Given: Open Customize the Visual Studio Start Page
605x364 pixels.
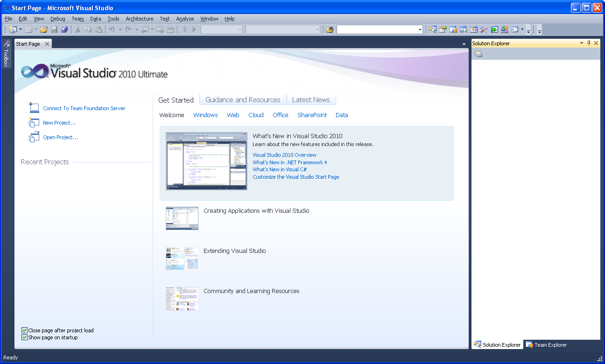Looking at the screenshot, I should pos(296,177).
